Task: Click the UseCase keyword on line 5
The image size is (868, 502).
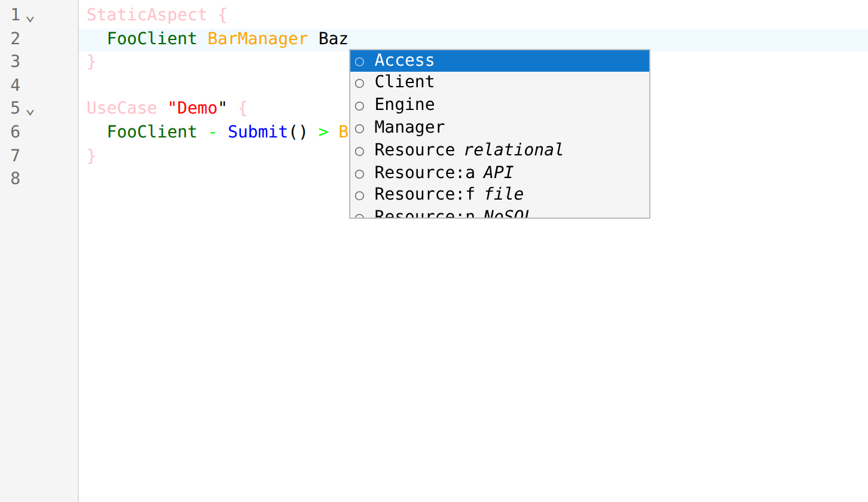Action: point(121,108)
